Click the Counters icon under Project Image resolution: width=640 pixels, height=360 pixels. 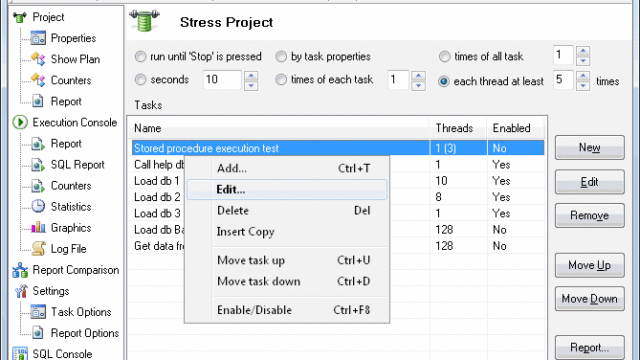tap(38, 80)
